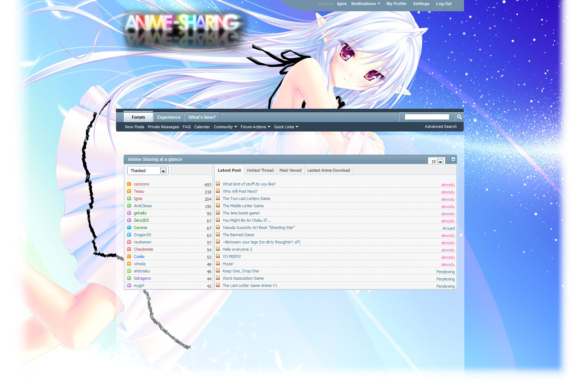Click the rank 11 badge next to Coolio

click(129, 257)
